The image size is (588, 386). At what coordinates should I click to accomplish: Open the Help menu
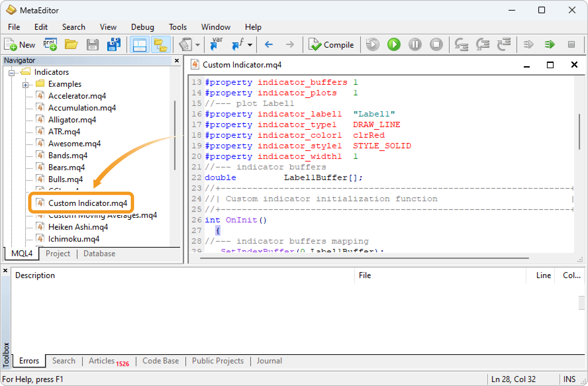[253, 27]
